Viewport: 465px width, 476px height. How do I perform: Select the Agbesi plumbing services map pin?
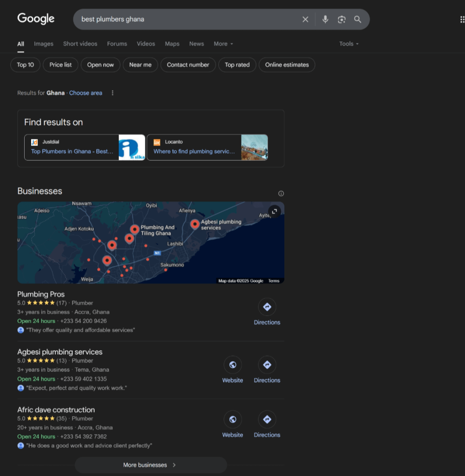pyautogui.click(x=195, y=224)
